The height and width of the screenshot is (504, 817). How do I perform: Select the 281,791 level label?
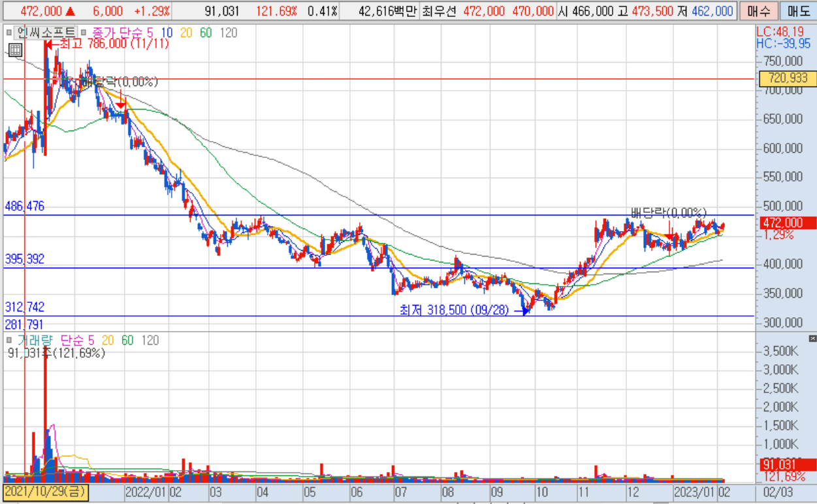click(25, 324)
